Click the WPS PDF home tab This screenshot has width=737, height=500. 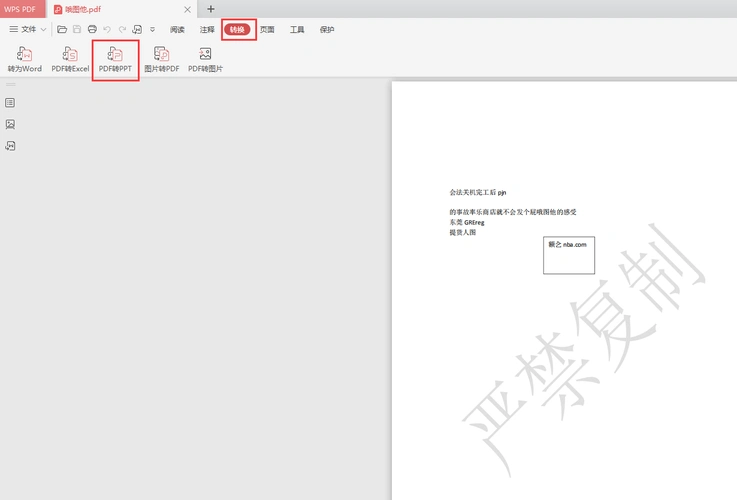pyautogui.click(x=20, y=9)
